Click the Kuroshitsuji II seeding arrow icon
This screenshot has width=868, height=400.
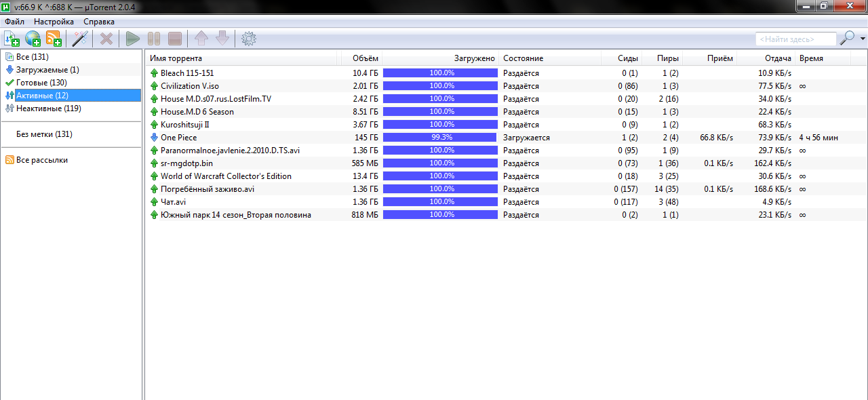coord(153,124)
